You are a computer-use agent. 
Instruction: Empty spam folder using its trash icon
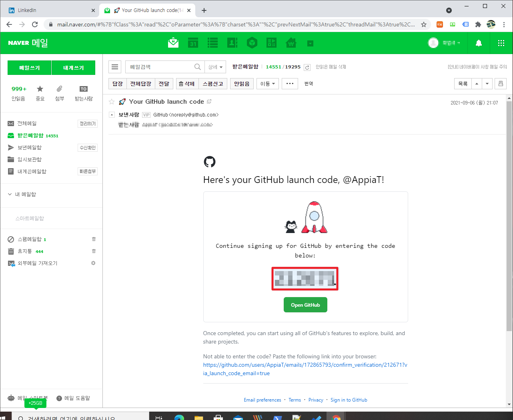tap(94, 239)
